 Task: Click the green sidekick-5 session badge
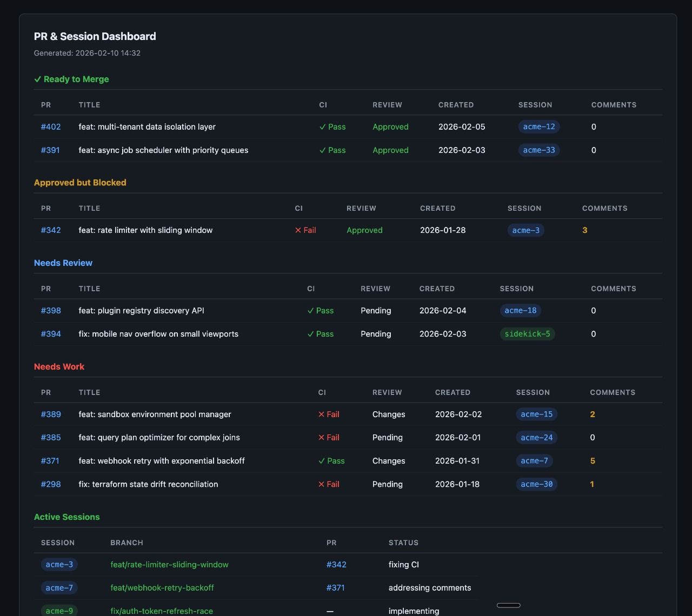[x=527, y=334]
